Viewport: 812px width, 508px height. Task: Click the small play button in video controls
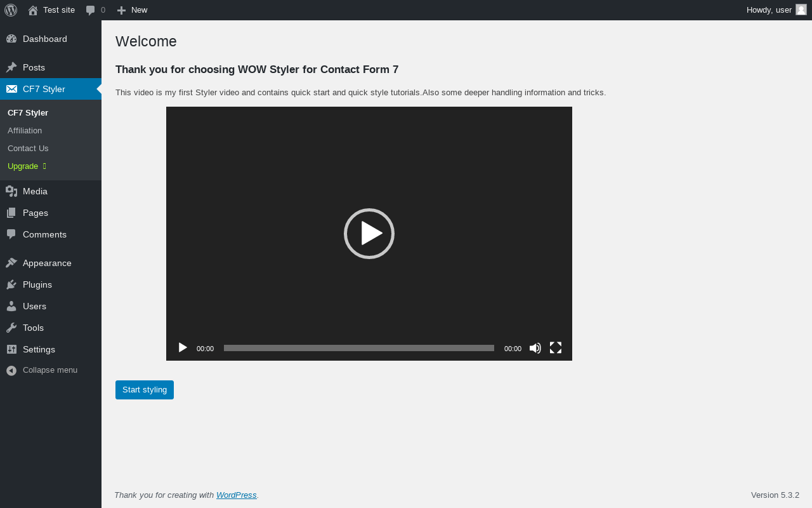point(183,347)
